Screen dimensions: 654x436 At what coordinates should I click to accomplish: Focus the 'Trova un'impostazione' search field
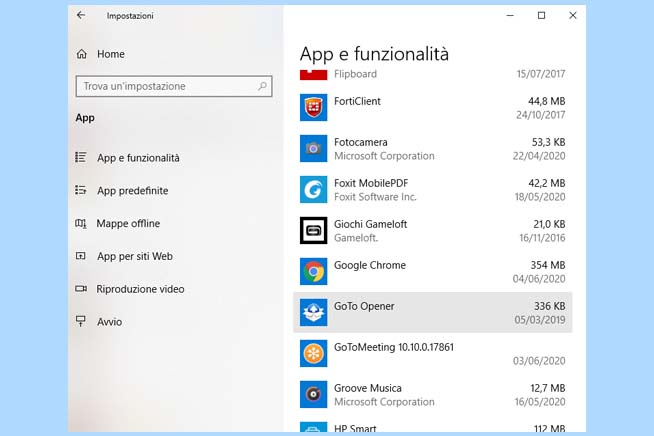[x=174, y=86]
